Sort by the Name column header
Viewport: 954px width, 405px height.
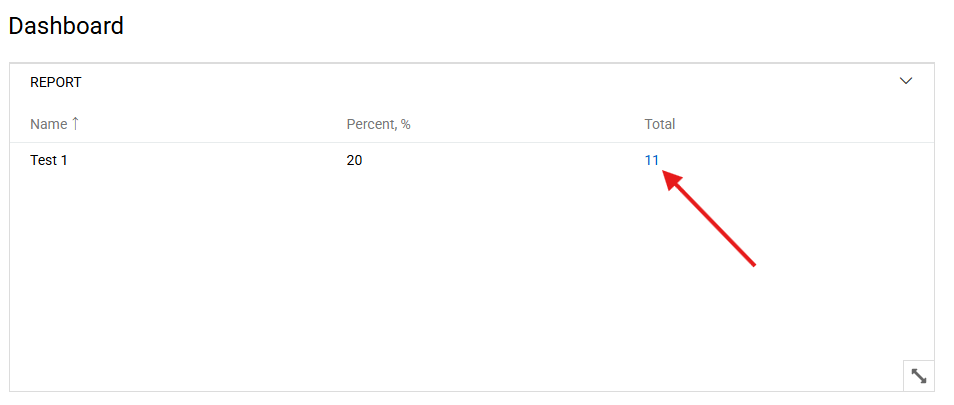[x=48, y=125]
